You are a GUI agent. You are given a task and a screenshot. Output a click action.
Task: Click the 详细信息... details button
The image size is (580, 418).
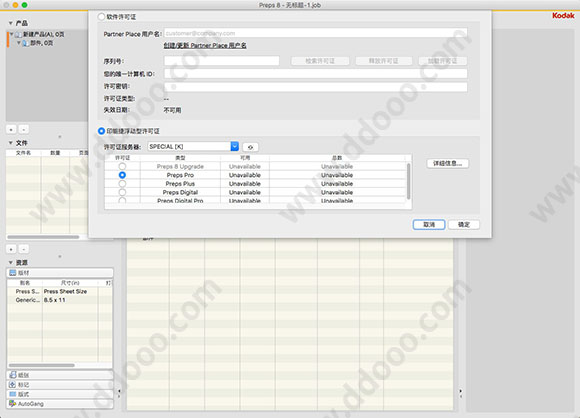point(448,164)
